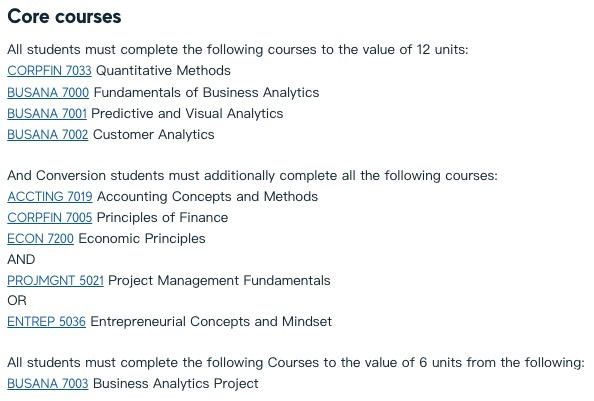This screenshot has height=401, width=594.
Task: Open ENTREP 5036 course link
Action: (47, 321)
